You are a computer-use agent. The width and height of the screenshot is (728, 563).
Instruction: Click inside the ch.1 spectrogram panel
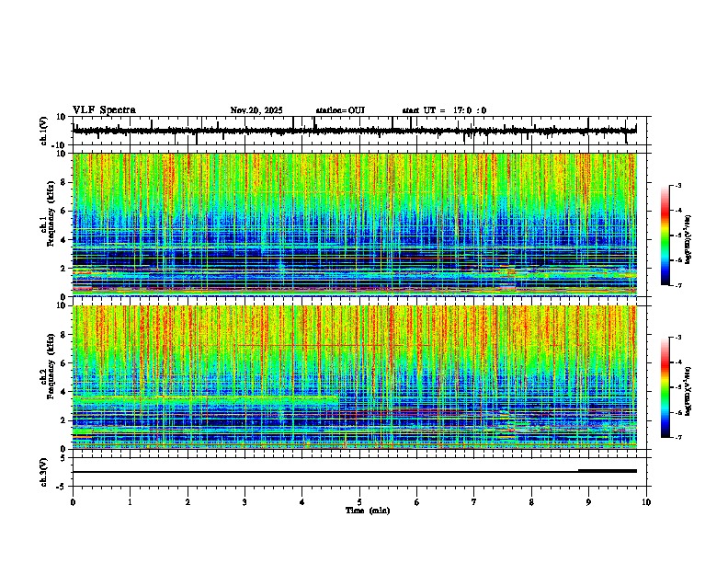pos(355,224)
